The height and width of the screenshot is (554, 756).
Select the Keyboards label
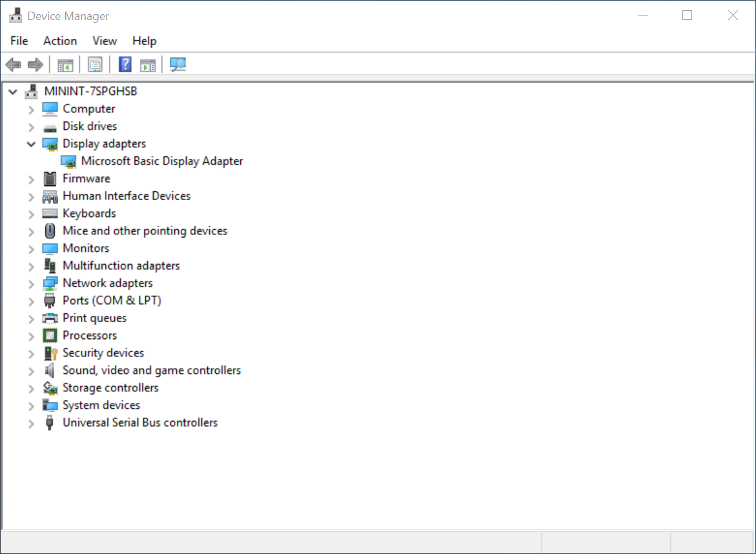pos(89,213)
